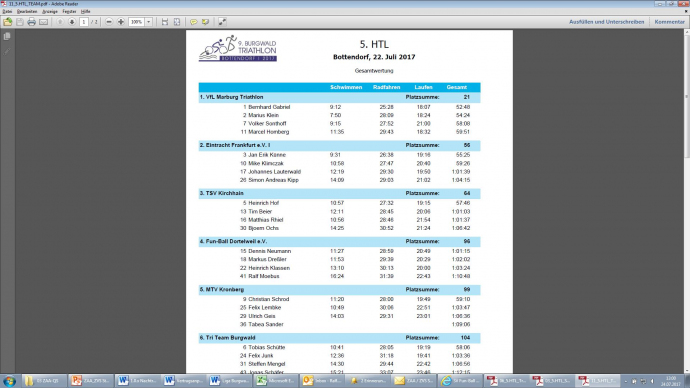
Task: Fit page width scrolling mode icon
Action: coord(165,22)
